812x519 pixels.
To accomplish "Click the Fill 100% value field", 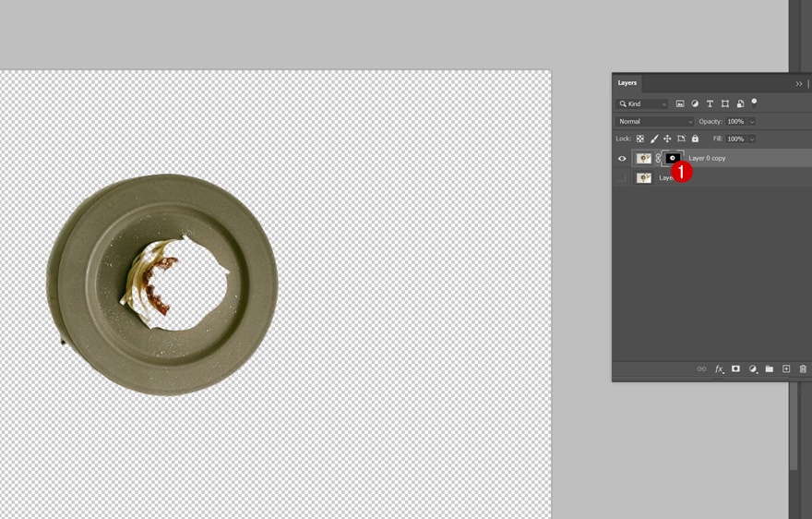I will point(735,139).
